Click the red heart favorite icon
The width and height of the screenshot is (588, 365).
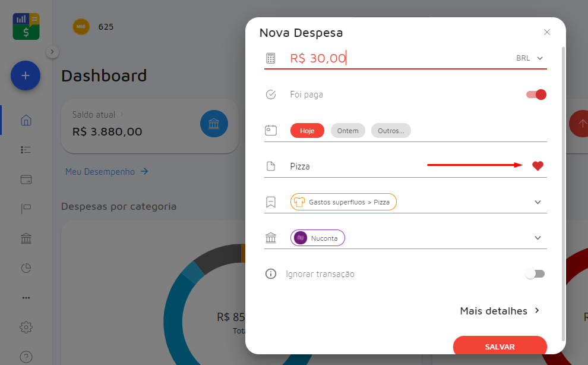coord(538,166)
